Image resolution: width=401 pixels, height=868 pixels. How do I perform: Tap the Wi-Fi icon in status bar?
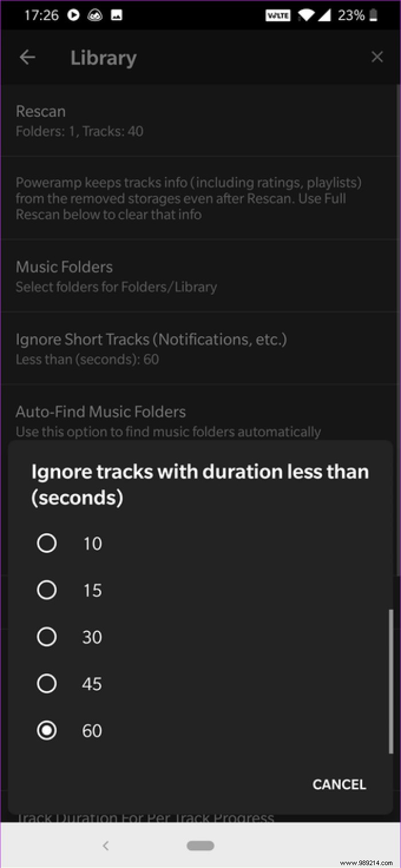(x=306, y=15)
